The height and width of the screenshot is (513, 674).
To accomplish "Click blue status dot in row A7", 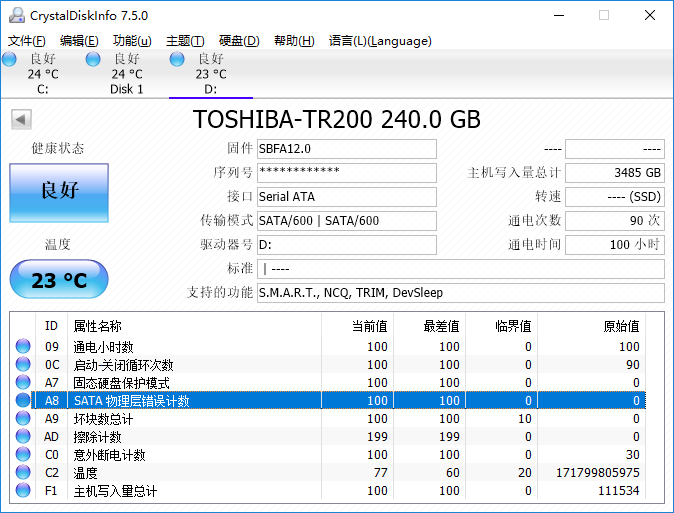I will click(x=23, y=382).
